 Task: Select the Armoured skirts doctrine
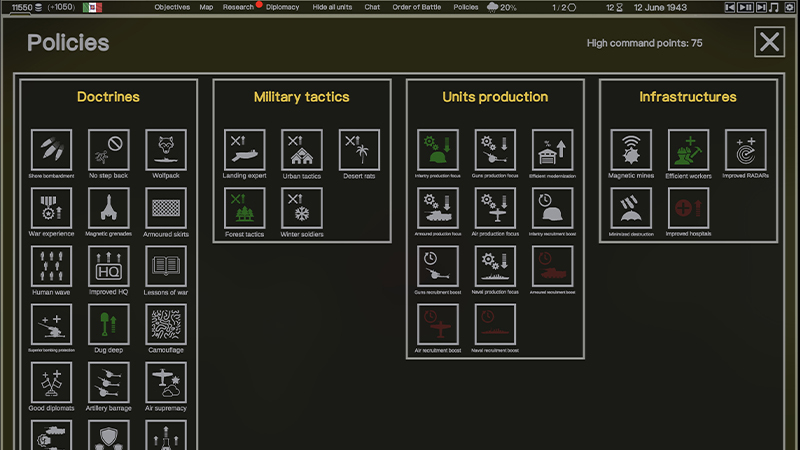pyautogui.click(x=166, y=208)
